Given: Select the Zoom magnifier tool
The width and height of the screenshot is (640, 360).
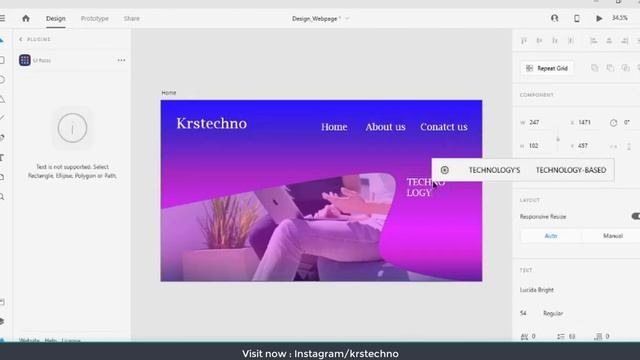Looking at the screenshot, I should pyautogui.click(x=2, y=197).
